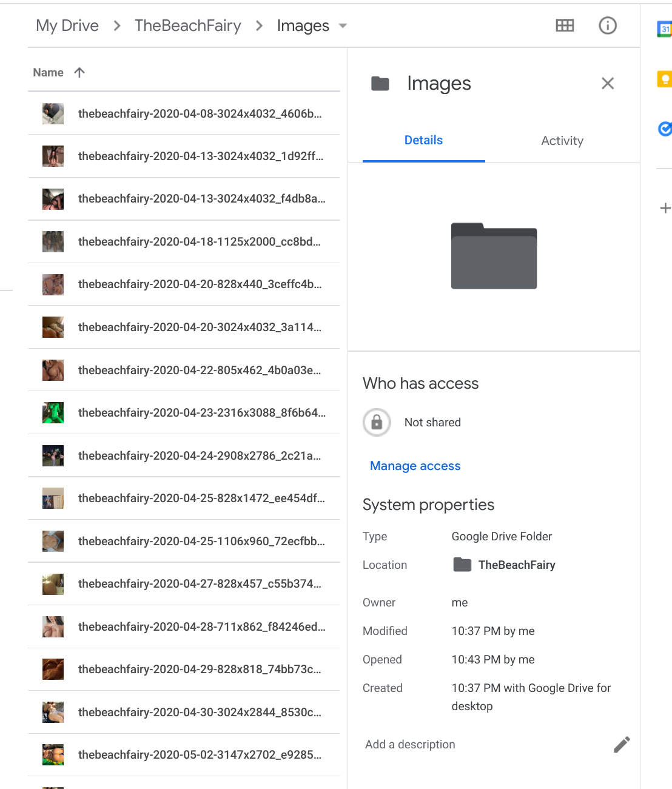Switch to the Details tab
This screenshot has width=672, height=789.
coord(423,140)
